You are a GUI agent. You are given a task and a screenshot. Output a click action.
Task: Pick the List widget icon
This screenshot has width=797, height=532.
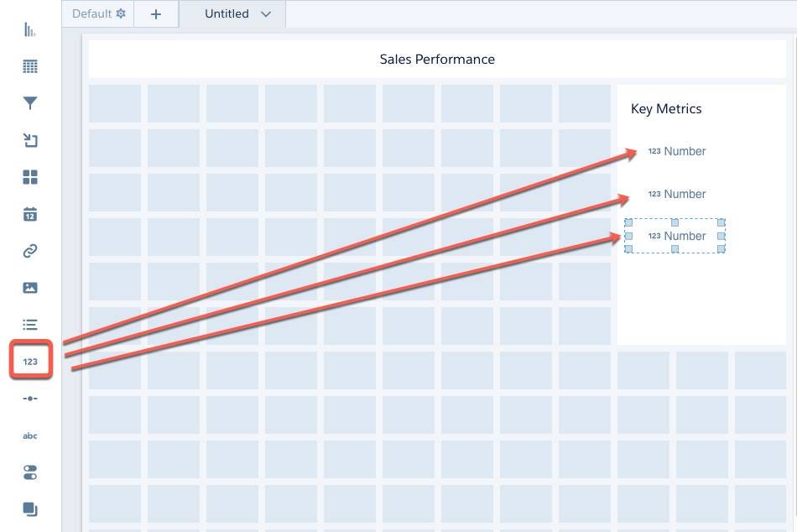pos(30,325)
